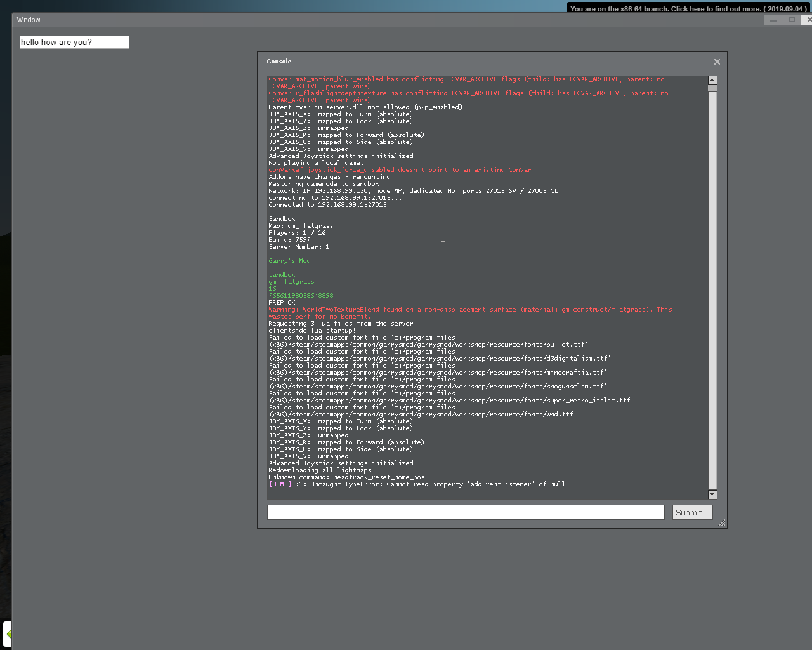
Task: Select the green 'Garry's Mod' console text
Action: 289,260
